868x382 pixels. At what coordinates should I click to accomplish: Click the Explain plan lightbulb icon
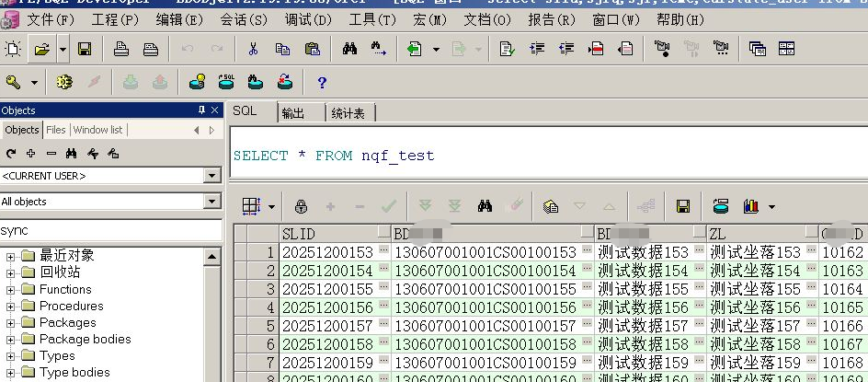(x=197, y=82)
